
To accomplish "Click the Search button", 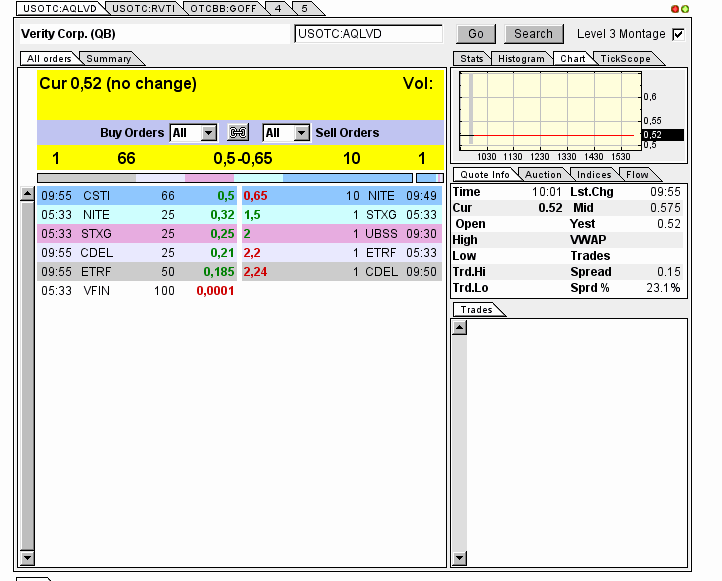I will pyautogui.click(x=533, y=34).
